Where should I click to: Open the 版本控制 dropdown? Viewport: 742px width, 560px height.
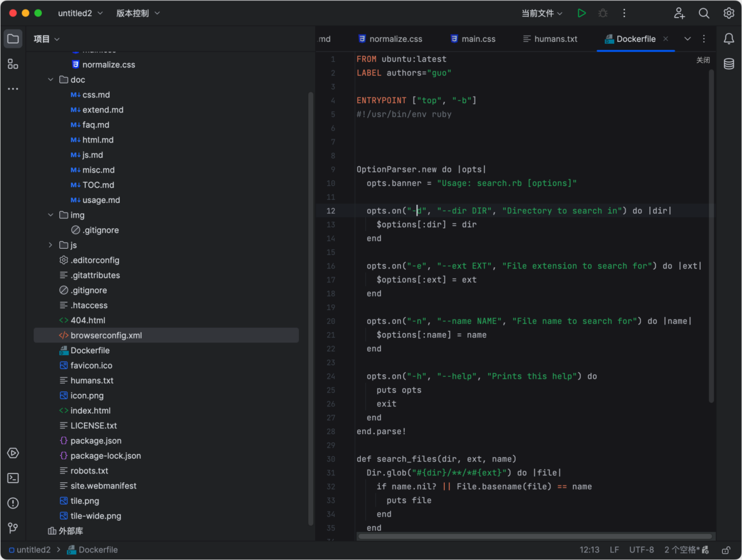click(137, 13)
